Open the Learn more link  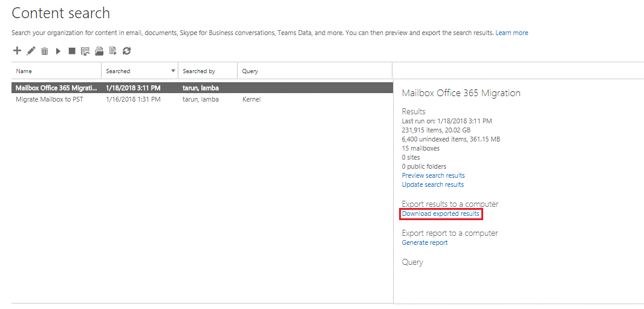pyautogui.click(x=512, y=33)
